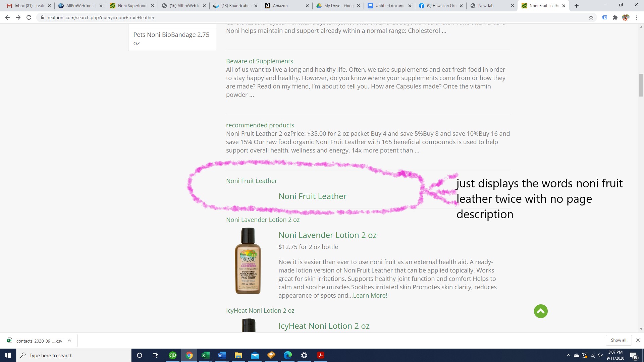
Task: Switch to Gmail Inbox tab
Action: (30, 6)
